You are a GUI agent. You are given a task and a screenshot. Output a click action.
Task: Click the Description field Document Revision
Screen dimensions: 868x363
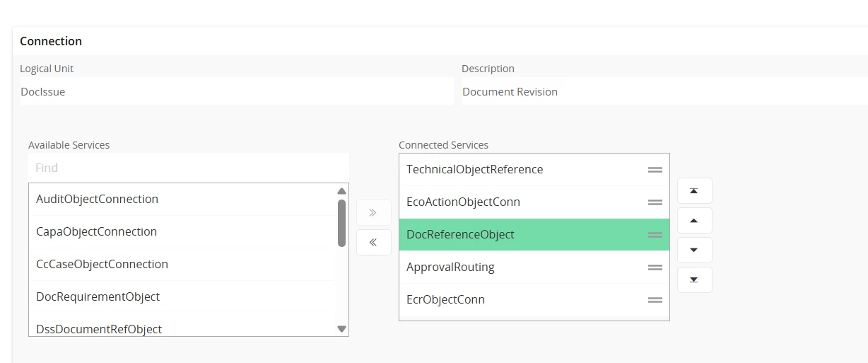click(x=664, y=92)
